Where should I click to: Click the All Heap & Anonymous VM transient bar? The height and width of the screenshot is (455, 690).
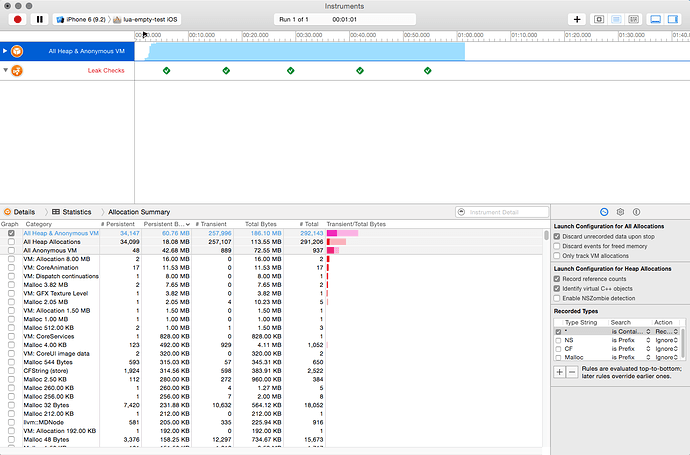pyautogui.click(x=342, y=233)
